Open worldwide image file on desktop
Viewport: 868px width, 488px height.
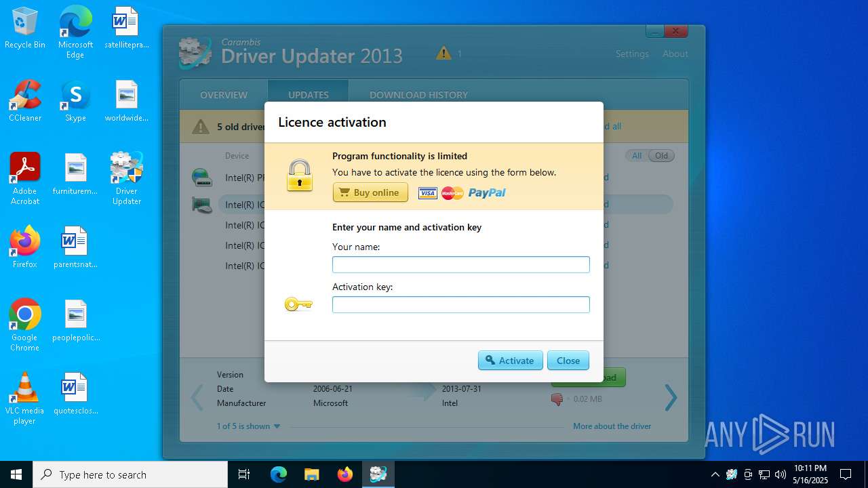pos(126,102)
